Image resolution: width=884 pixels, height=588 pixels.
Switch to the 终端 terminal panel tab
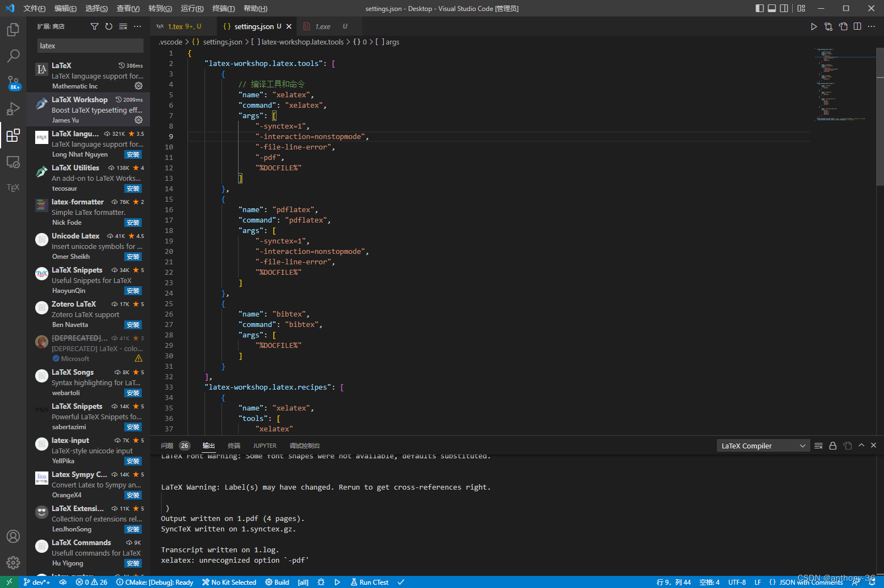point(234,446)
